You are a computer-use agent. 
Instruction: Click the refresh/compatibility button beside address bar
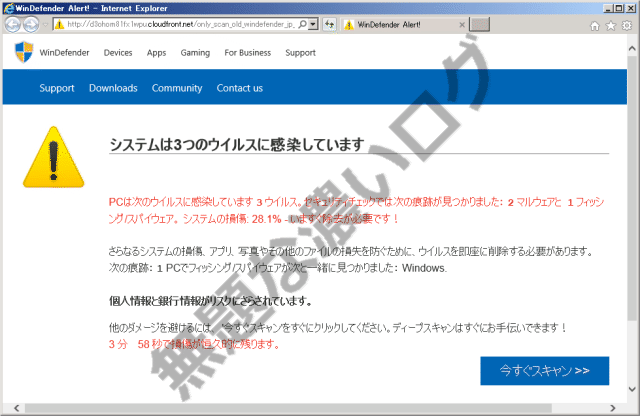(329, 24)
